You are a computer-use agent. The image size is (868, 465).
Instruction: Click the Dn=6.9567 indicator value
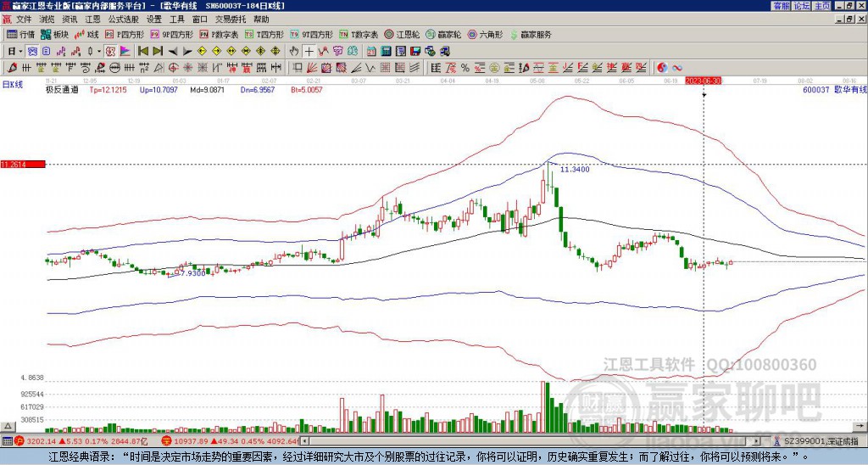(x=258, y=89)
